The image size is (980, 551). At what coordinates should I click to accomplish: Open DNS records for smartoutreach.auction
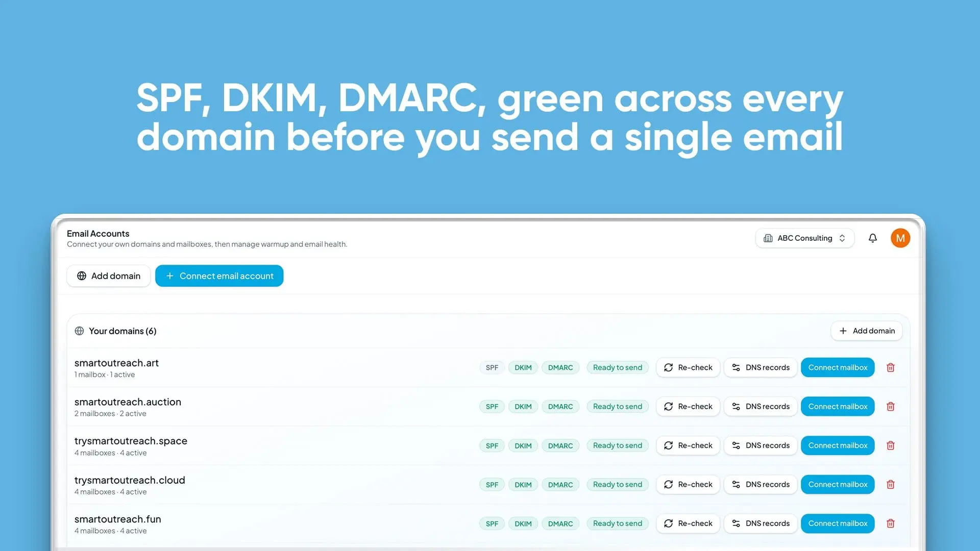[761, 407]
